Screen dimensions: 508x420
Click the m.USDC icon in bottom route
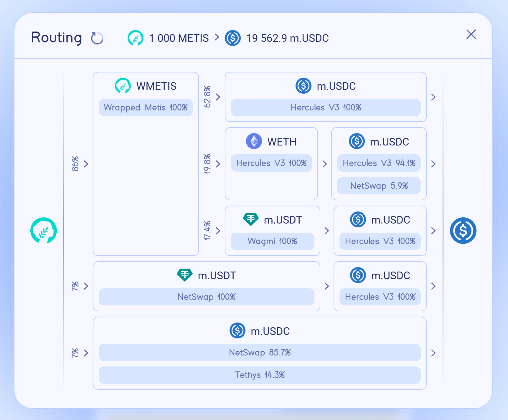237,330
